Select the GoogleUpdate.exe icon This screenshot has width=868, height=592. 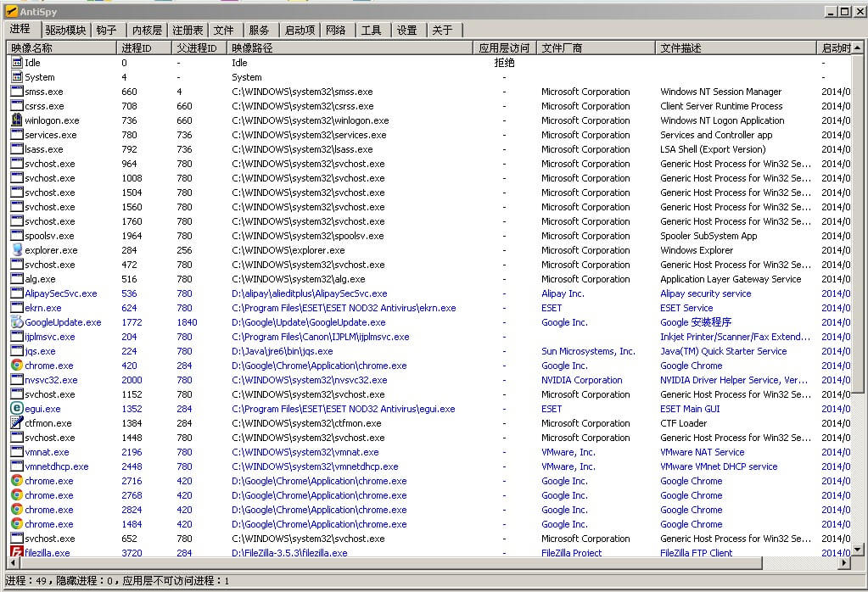coord(17,322)
